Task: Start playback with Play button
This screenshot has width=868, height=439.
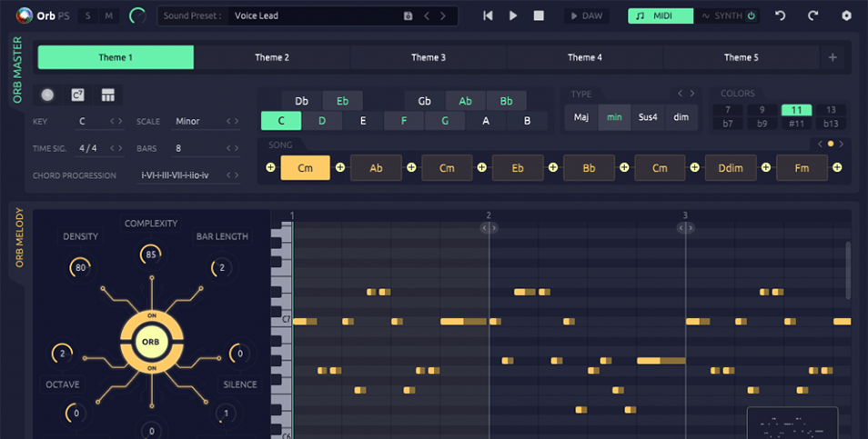Action: [513, 15]
